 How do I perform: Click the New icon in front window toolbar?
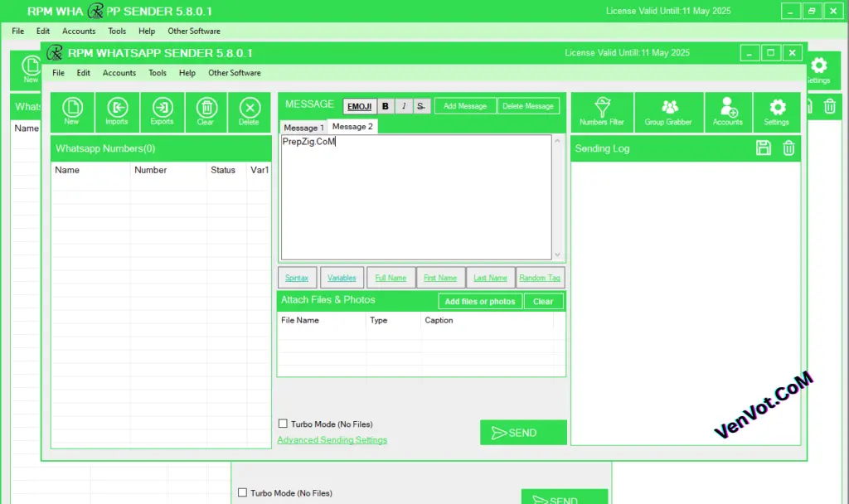72,112
